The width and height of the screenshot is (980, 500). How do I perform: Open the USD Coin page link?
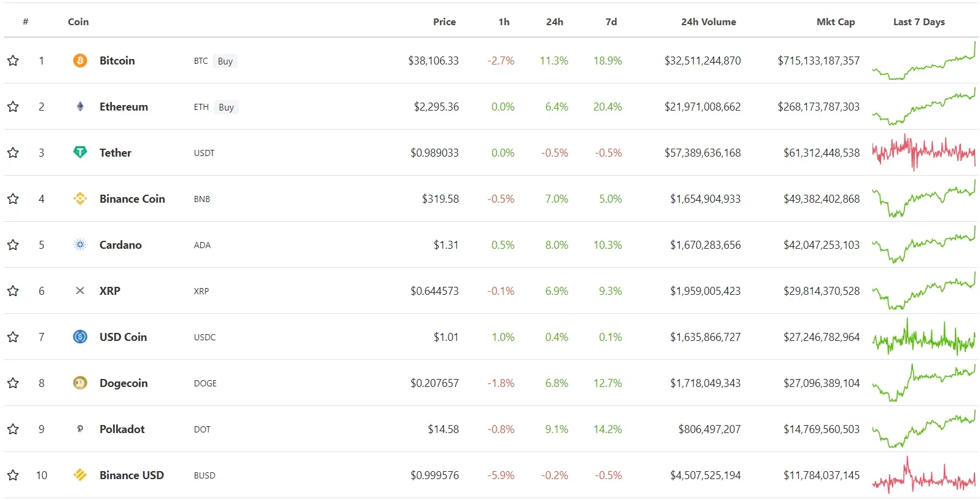pos(123,337)
